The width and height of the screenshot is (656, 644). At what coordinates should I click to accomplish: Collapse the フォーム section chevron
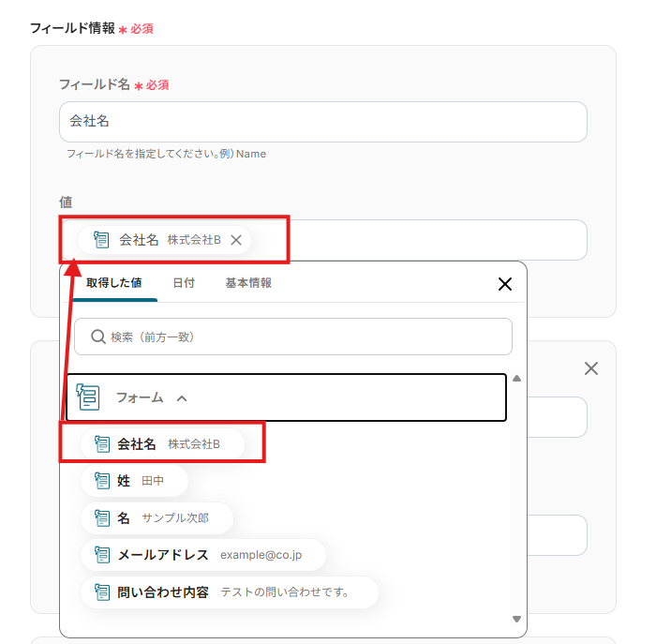click(x=182, y=398)
